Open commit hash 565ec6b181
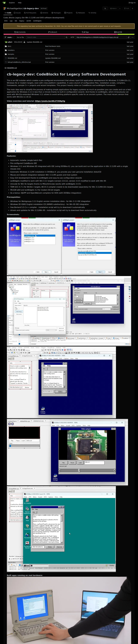The height and width of the screenshot is (644, 138). click(18, 42)
